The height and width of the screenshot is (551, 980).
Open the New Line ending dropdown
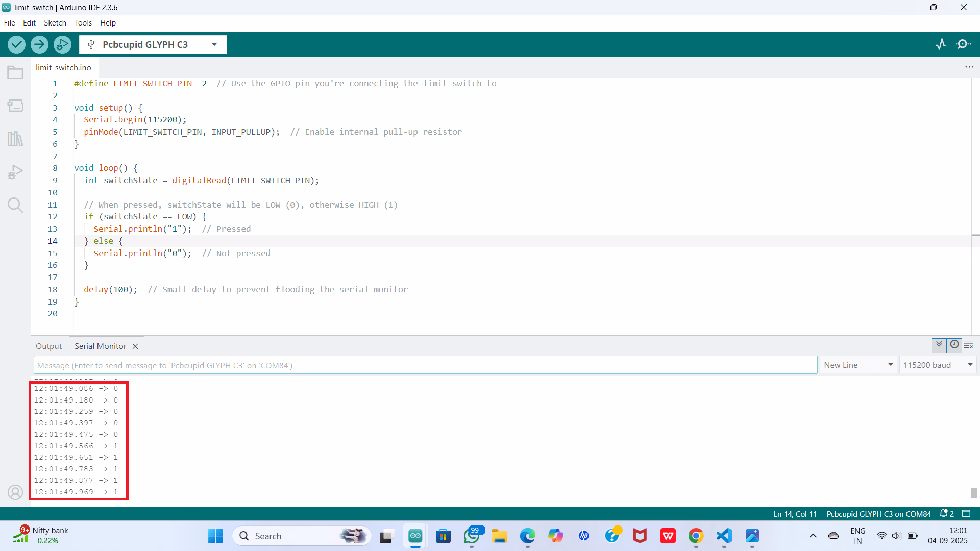(x=858, y=365)
